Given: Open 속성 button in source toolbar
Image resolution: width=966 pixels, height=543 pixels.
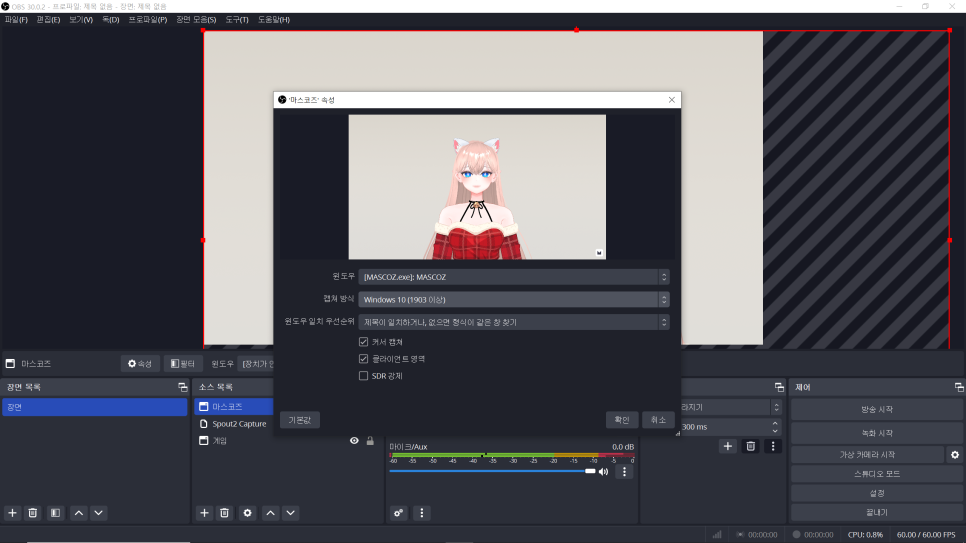Looking at the screenshot, I should pyautogui.click(x=140, y=364).
